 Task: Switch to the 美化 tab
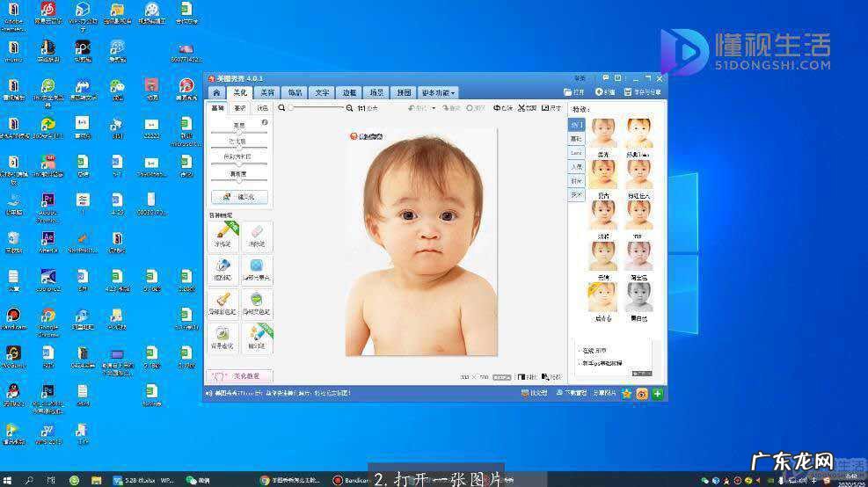click(240, 92)
